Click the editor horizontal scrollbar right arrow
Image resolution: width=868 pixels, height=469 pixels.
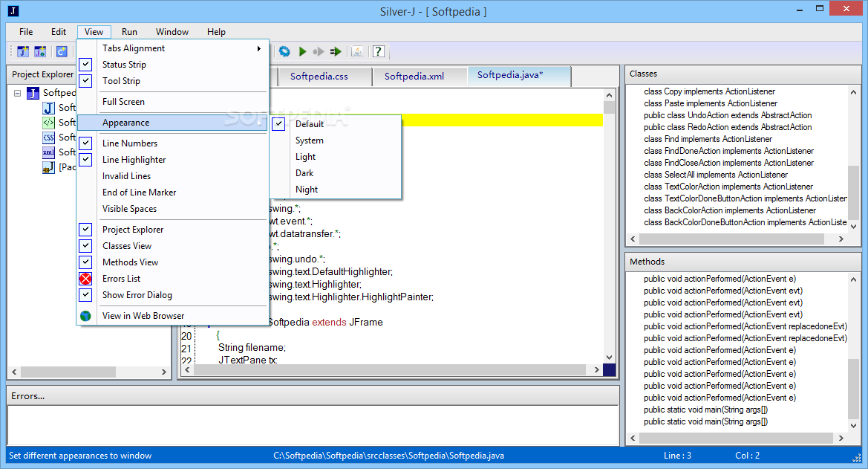coord(596,369)
